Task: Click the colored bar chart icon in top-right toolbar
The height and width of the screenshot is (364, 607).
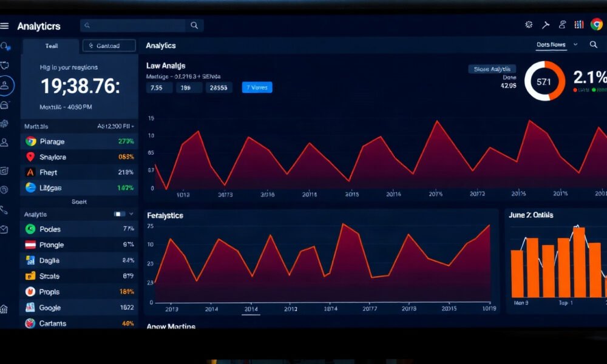Action: click(x=578, y=25)
